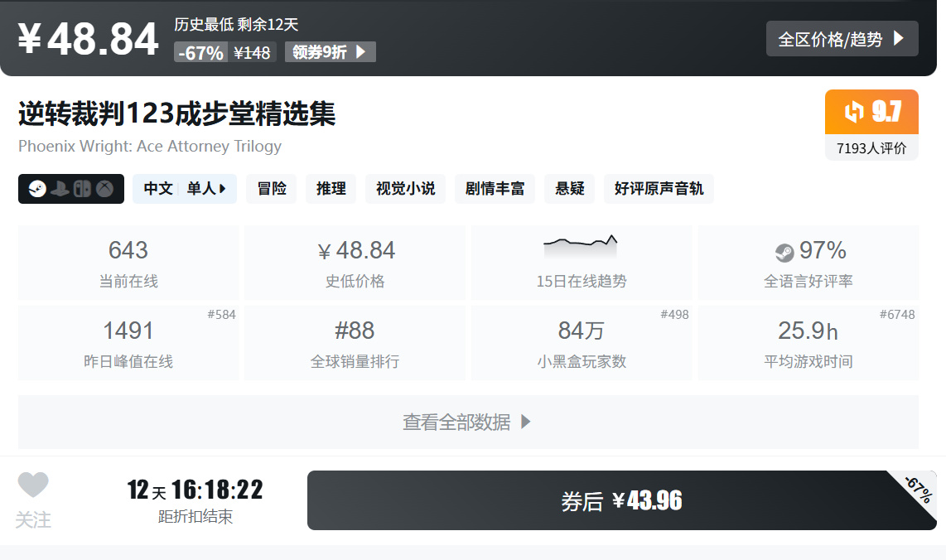Click the large ¥48.84 header price
The width and height of the screenshot is (946, 560).
pyautogui.click(x=88, y=39)
